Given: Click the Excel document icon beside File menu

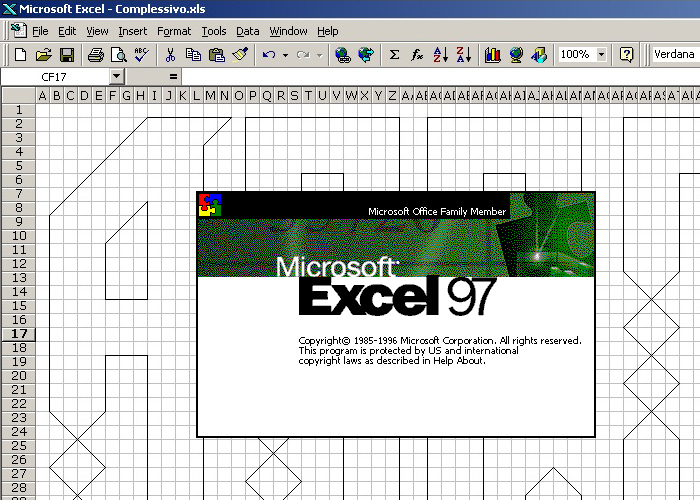Looking at the screenshot, I should tap(19, 30).
